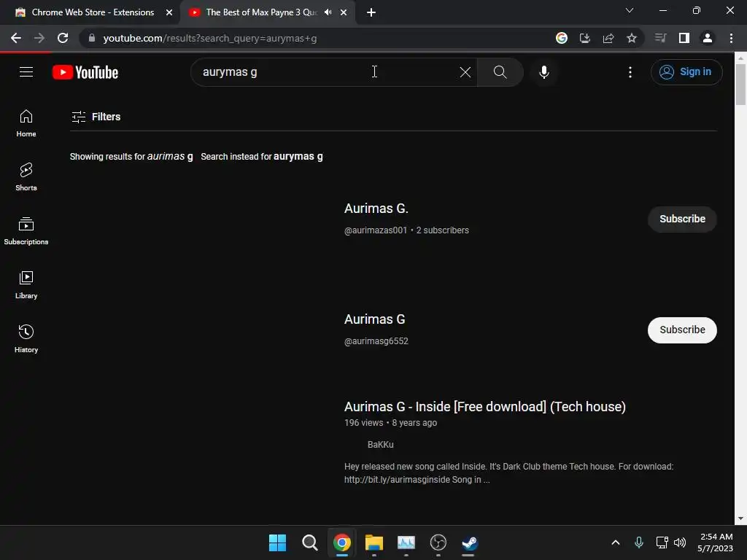Click the magnifier search button
747x560 pixels.
tap(500, 72)
